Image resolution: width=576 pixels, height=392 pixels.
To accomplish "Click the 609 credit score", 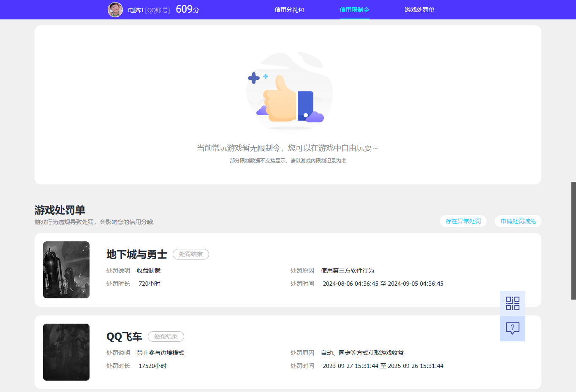I will point(184,9).
